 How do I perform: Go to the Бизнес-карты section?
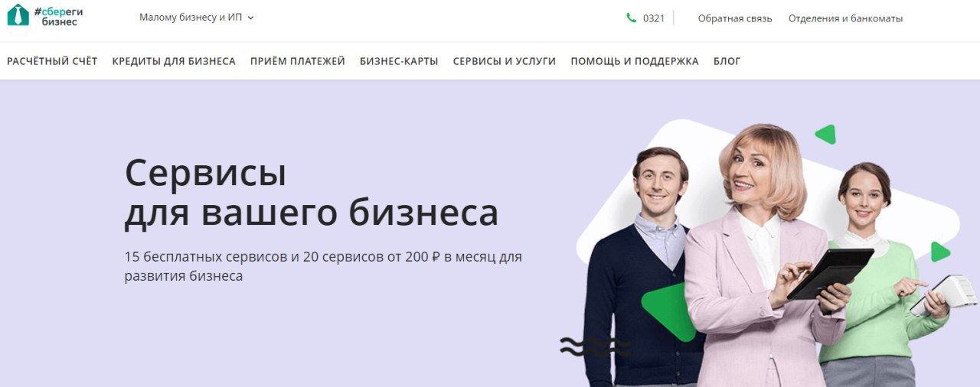click(399, 61)
